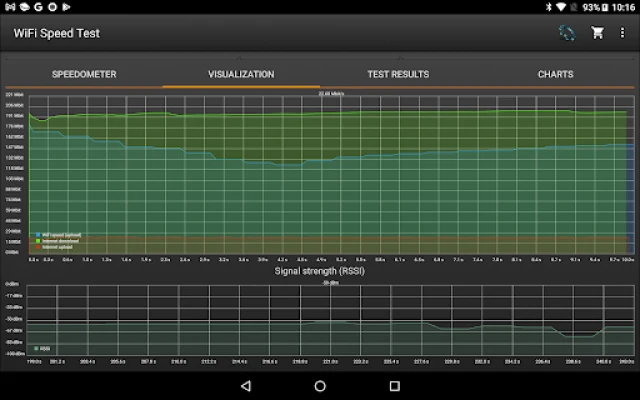The height and width of the screenshot is (400, 640).
Task: Switch to the Speedometer tab
Action: (84, 74)
